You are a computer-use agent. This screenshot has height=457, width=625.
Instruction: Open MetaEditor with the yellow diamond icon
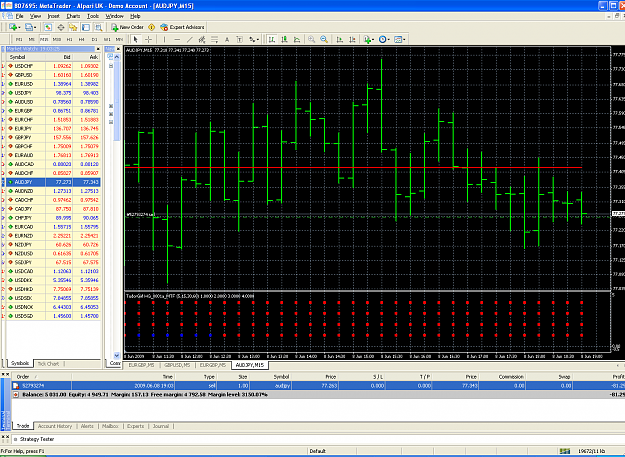[x=151, y=27]
